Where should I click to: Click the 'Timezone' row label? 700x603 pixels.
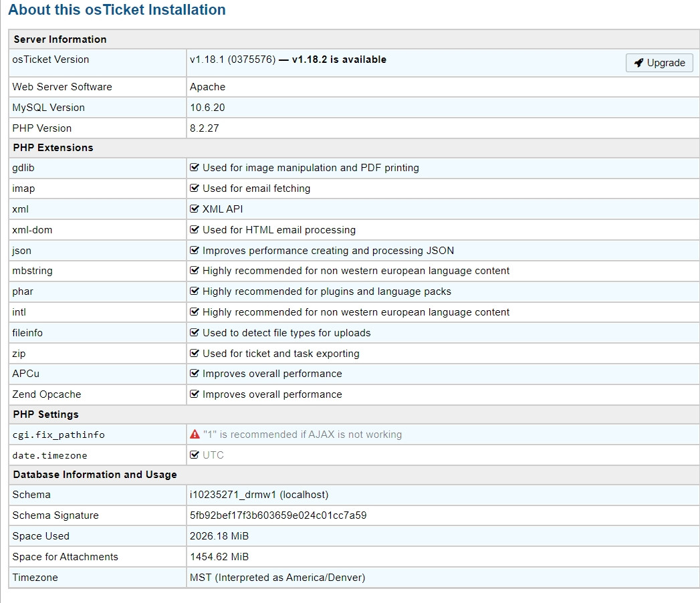tap(35, 578)
